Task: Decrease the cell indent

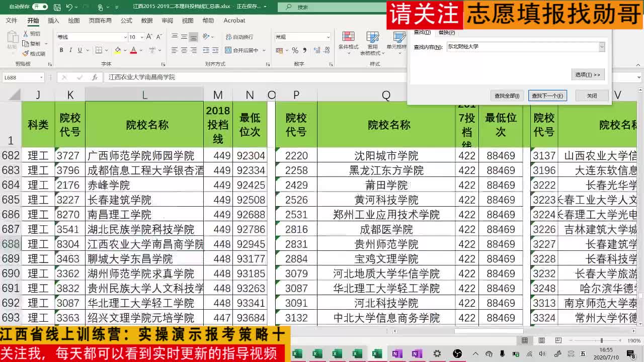Action: point(206,50)
